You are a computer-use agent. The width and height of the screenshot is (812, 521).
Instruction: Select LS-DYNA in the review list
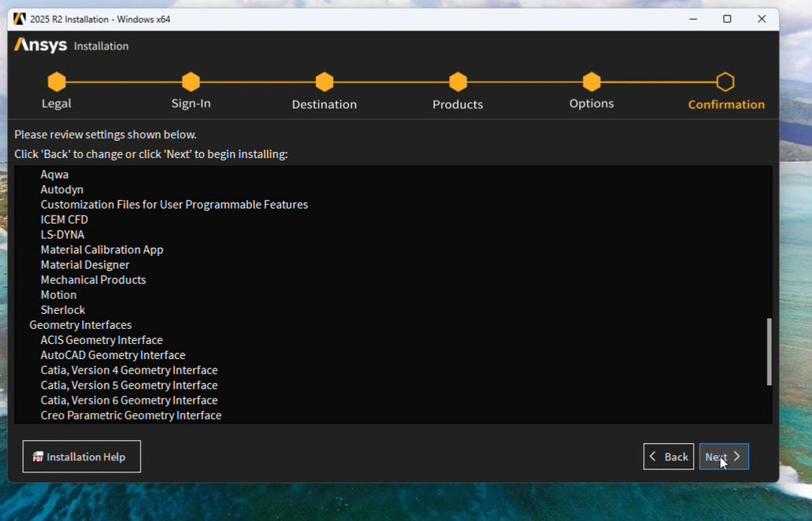[x=62, y=235]
